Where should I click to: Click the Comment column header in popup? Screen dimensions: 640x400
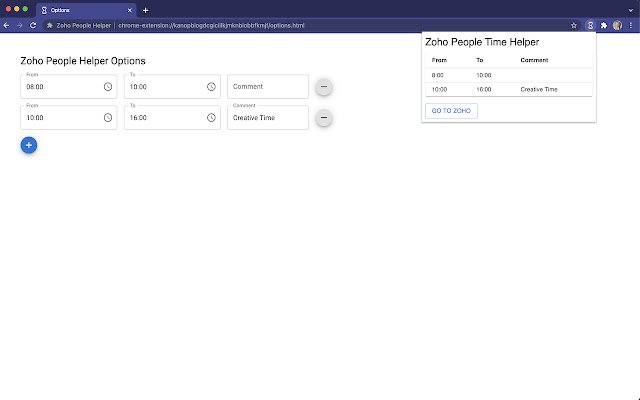[x=534, y=60]
